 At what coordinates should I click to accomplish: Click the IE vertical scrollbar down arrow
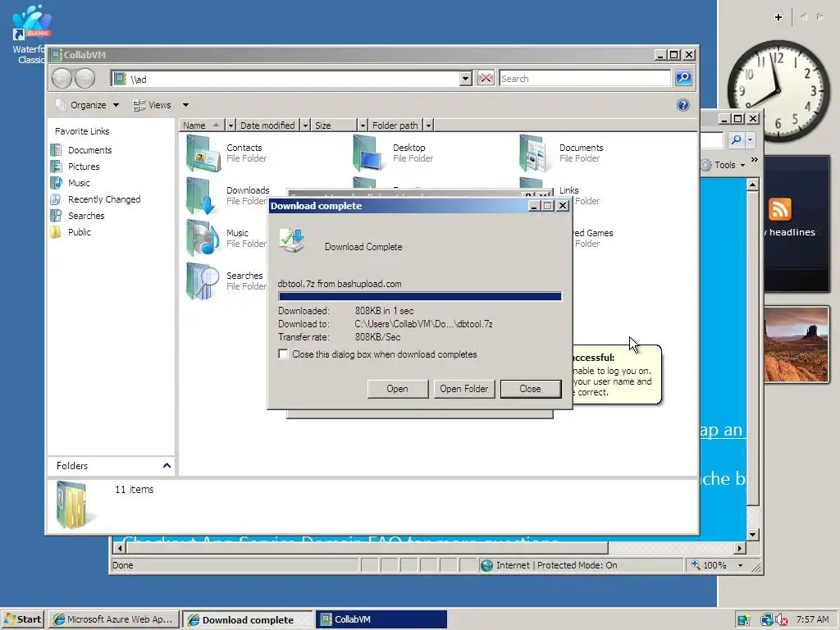[x=753, y=535]
